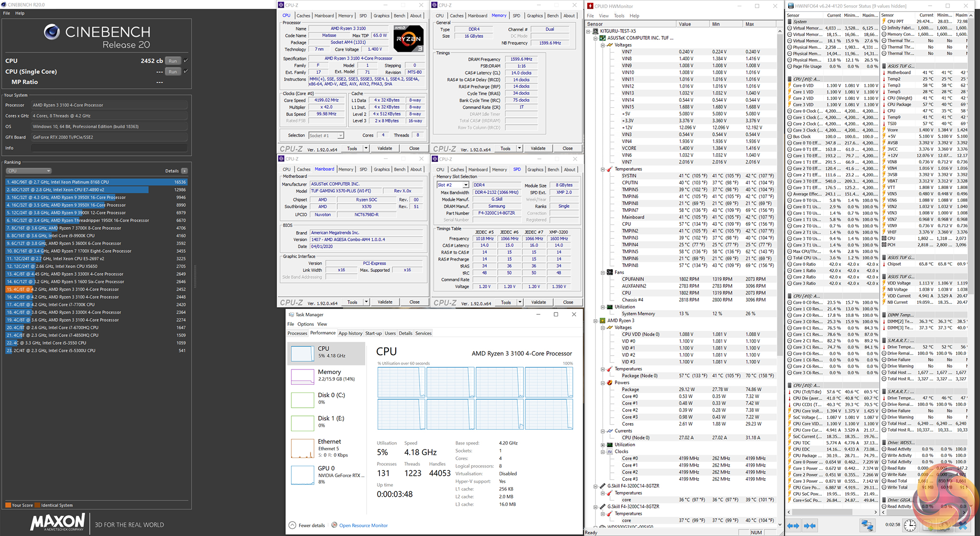
Task: Toggle checkbox next to CPU Run button
Action: 186,61
